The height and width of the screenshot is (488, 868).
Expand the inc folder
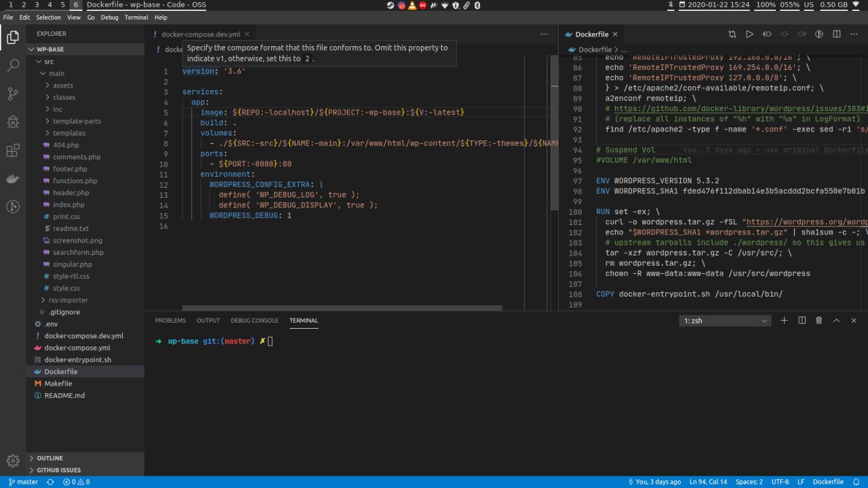point(85,109)
